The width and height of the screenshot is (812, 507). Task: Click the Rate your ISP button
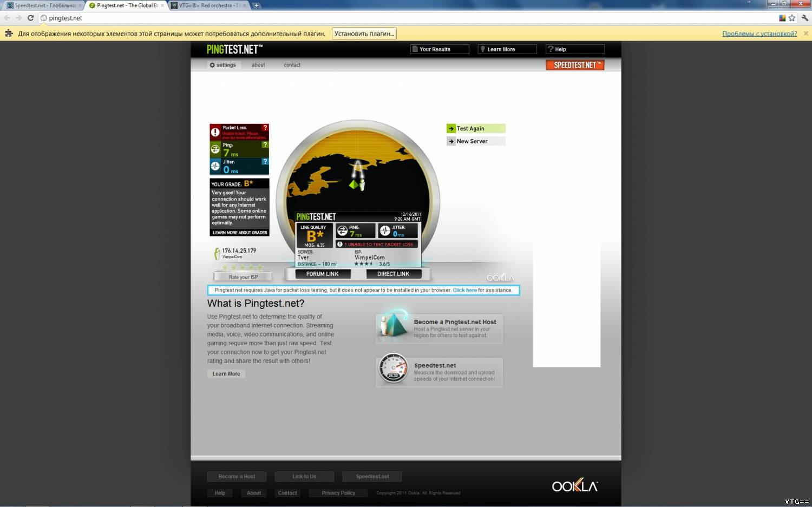(243, 277)
